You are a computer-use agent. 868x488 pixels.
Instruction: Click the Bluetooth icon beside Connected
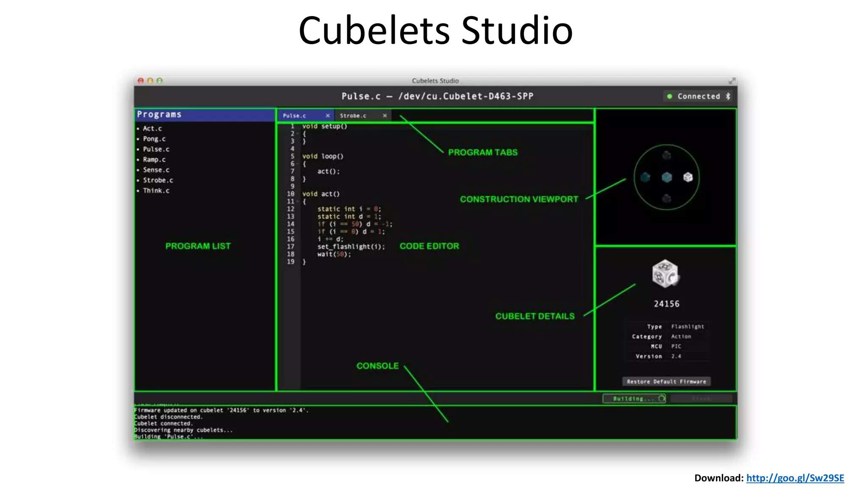(x=728, y=96)
